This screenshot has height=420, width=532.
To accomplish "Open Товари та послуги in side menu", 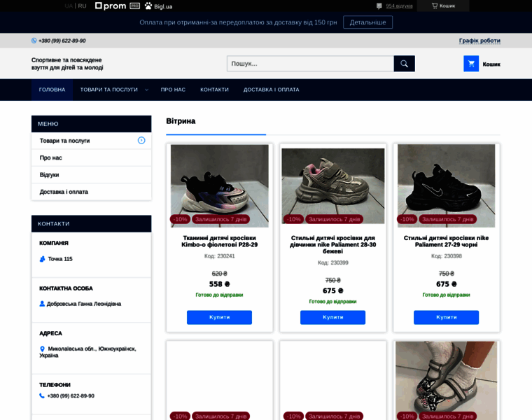I will [65, 141].
